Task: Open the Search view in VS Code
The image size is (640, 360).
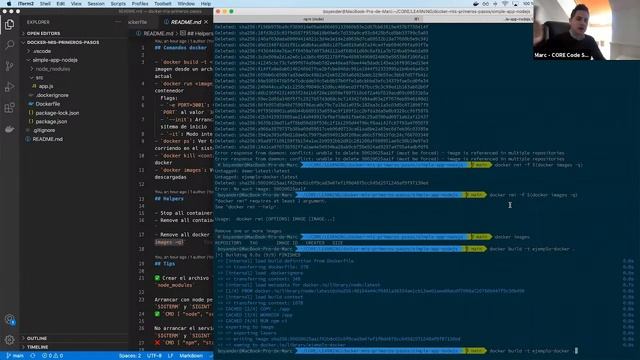Action: pos(9,45)
